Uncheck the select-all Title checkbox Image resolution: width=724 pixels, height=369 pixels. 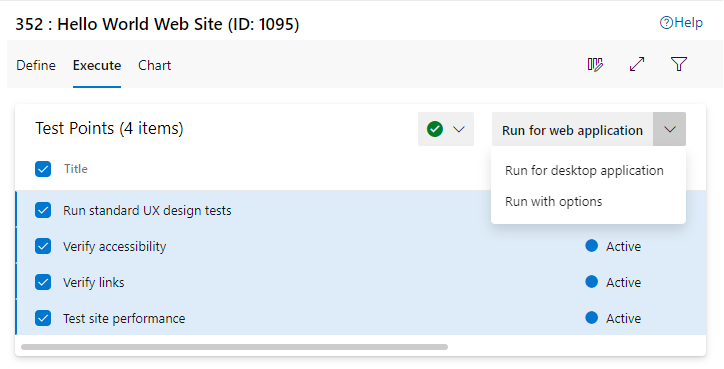(43, 169)
